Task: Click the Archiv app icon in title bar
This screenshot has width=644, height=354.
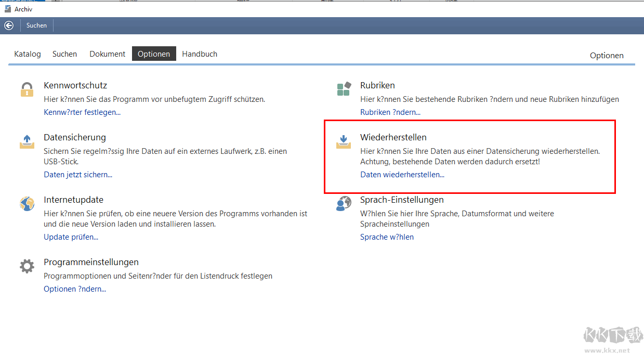Action: [8, 9]
